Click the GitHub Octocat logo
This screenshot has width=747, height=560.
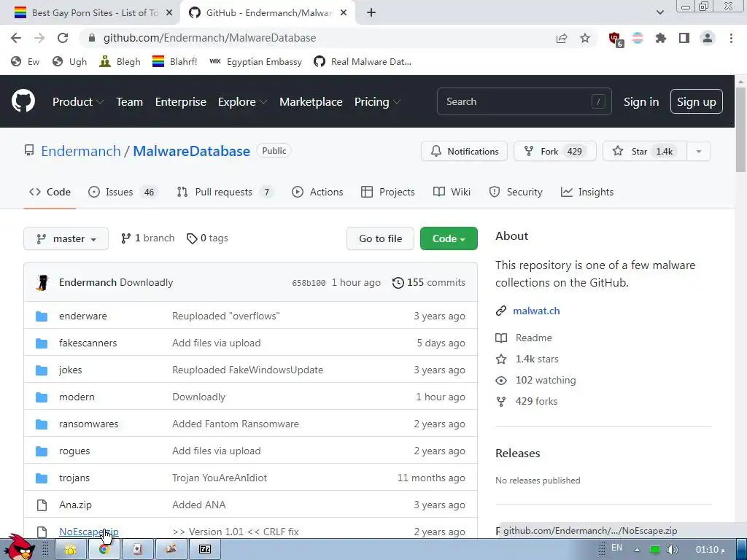pyautogui.click(x=23, y=101)
